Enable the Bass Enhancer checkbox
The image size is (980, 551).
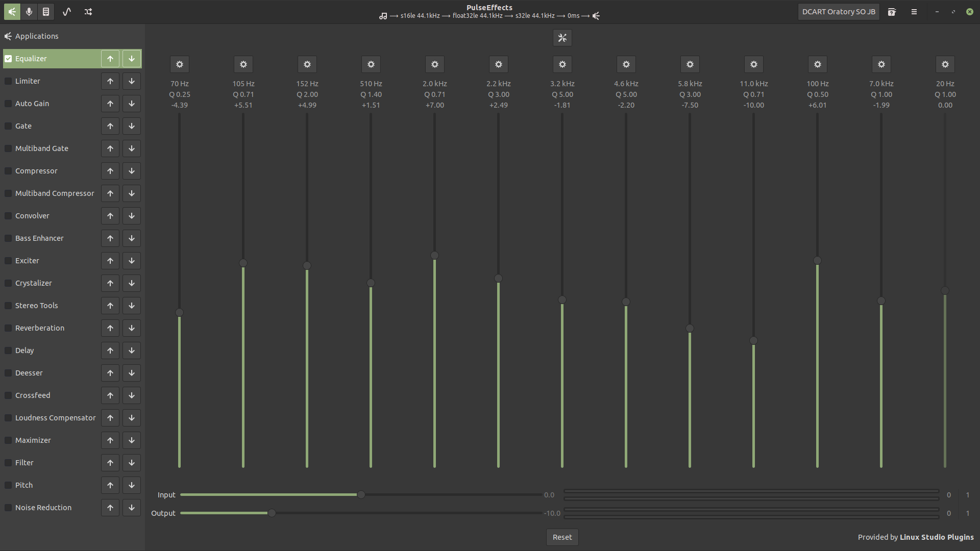(x=8, y=238)
